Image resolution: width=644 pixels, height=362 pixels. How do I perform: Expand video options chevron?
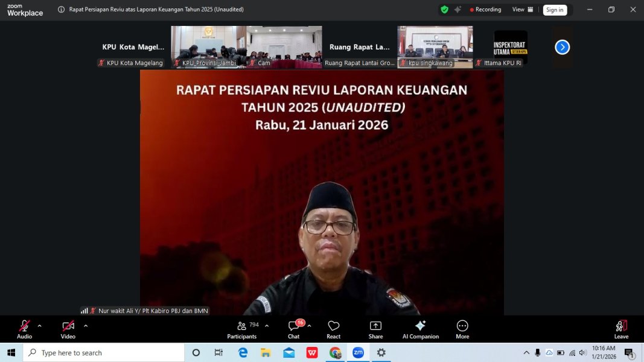pos(86,326)
